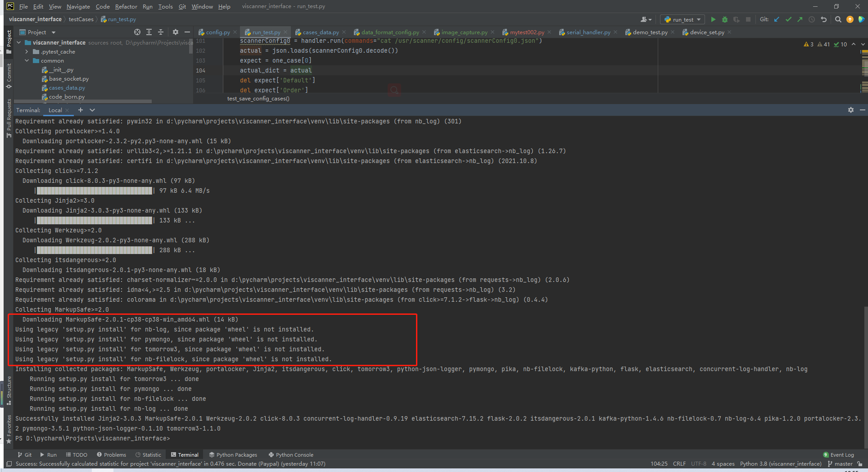Collapse all nodes in the Project tree

pyautogui.click(x=161, y=32)
